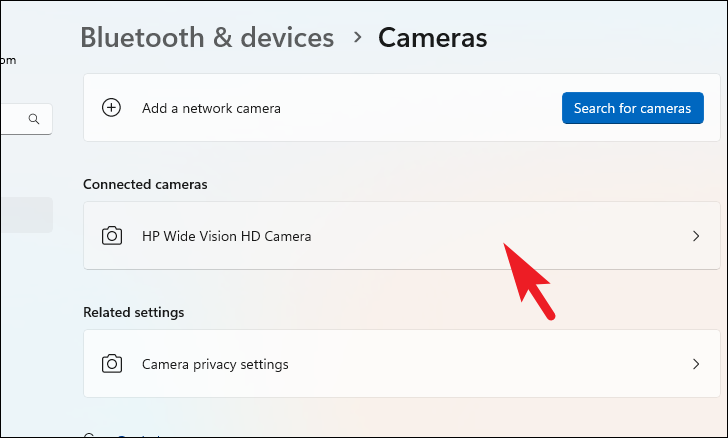Click the breadcrumb chevron before Cameras
Image resolution: width=728 pixels, height=438 pixels.
pyautogui.click(x=357, y=37)
